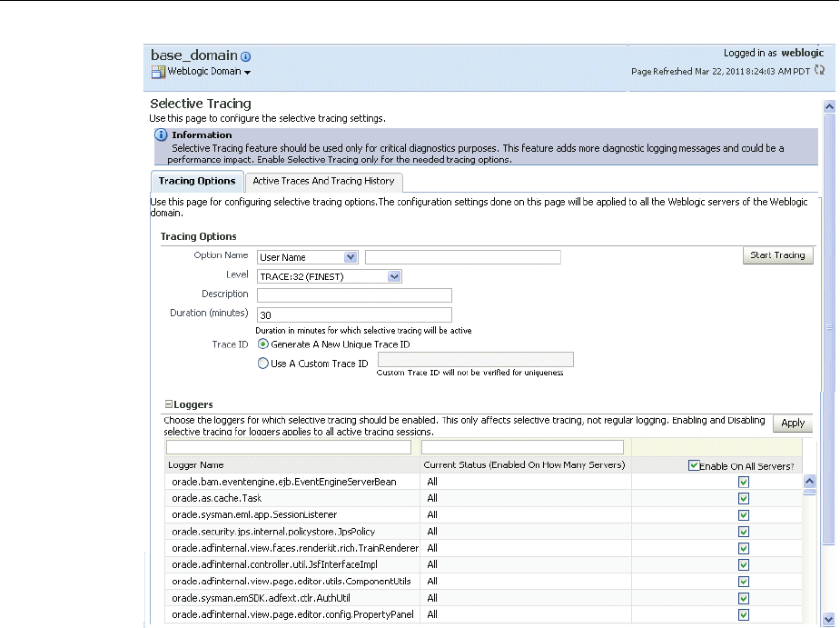
Task: Uncheck the oracle.as.cache.Task logger checkbox
Action: [x=744, y=498]
